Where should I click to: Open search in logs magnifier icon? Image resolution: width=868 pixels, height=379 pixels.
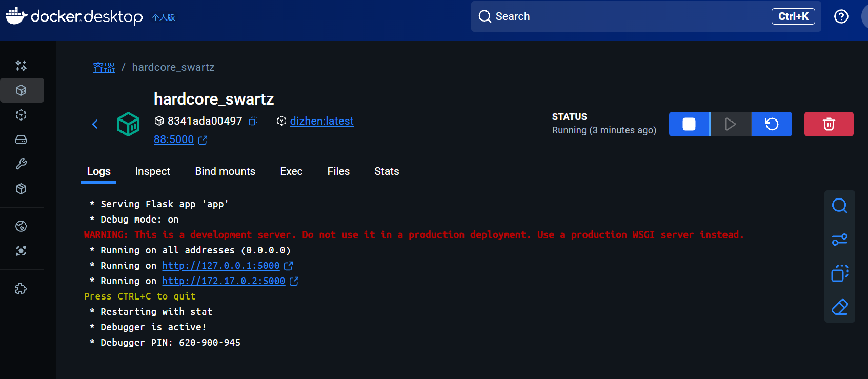(x=839, y=206)
